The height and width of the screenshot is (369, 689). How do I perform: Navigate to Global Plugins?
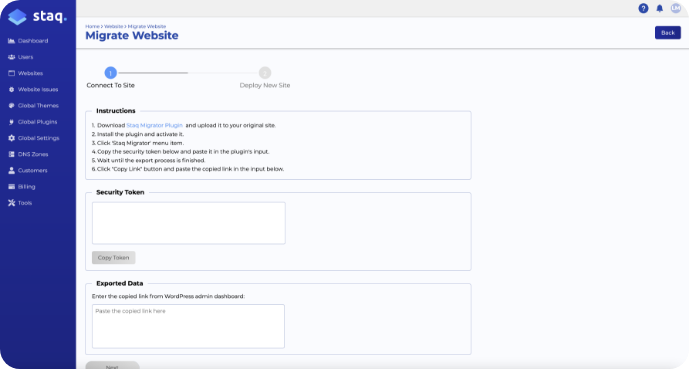click(33, 122)
